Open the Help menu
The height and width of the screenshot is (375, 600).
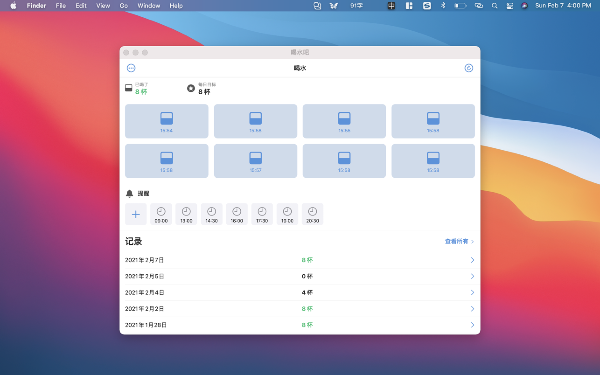(176, 6)
